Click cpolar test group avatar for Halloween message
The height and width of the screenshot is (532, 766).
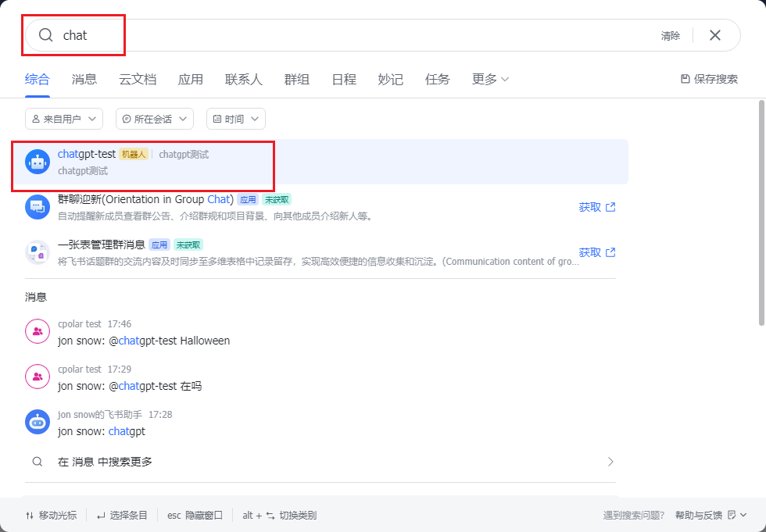[x=38, y=332]
